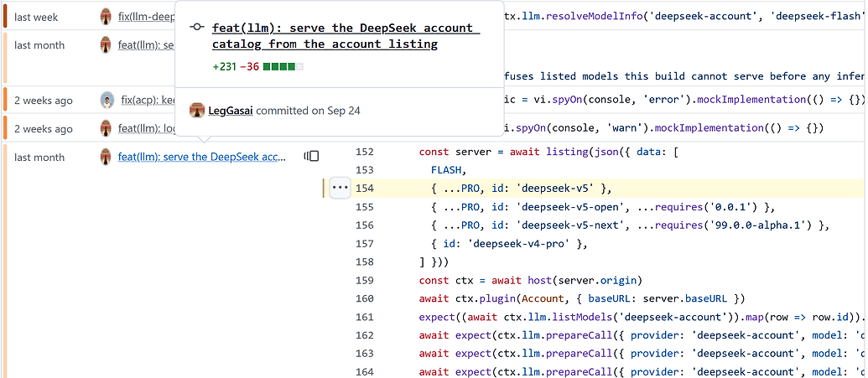Click line number 161

365,317
